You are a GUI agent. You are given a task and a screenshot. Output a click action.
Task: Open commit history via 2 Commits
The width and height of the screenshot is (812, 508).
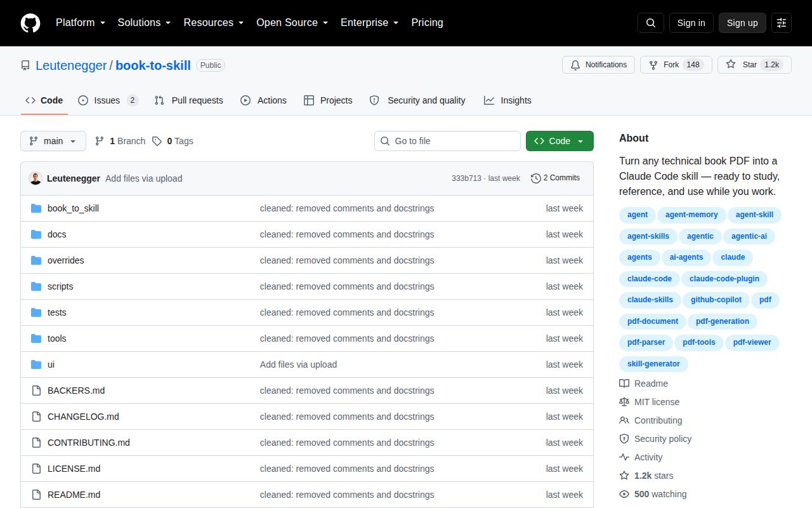[555, 178]
